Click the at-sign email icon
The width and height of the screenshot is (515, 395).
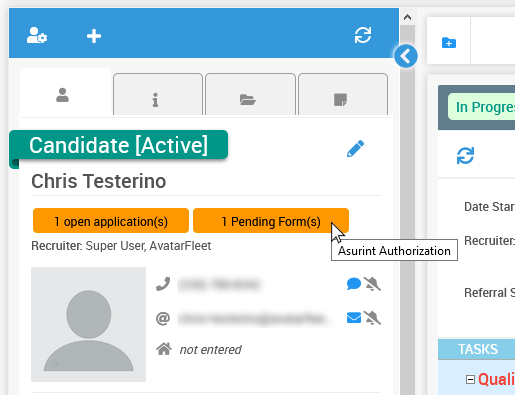(x=163, y=318)
